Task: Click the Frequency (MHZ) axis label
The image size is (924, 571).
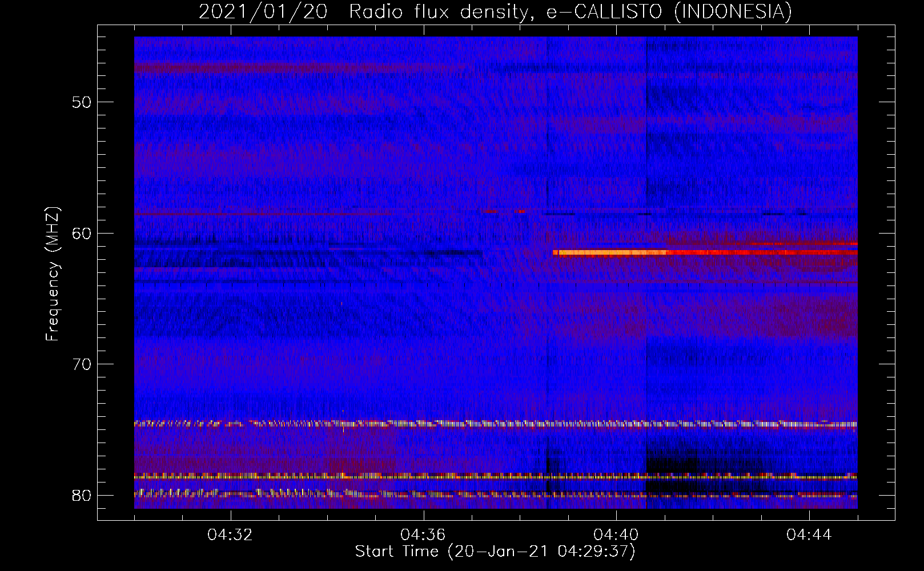Action: pos(52,274)
